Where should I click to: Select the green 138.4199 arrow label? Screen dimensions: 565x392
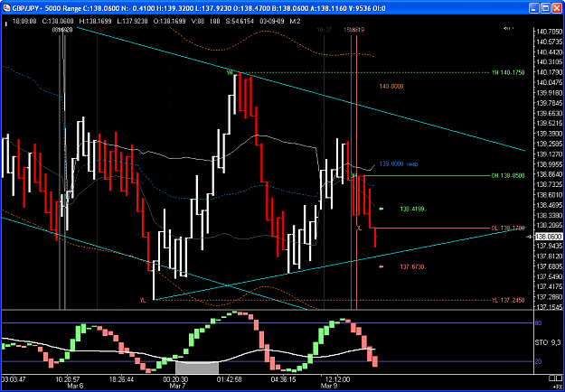[412, 209]
